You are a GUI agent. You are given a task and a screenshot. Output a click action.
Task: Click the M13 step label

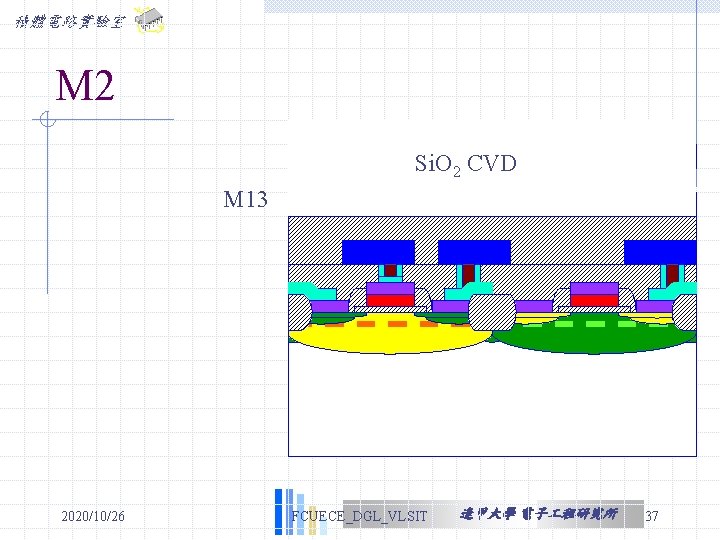click(x=245, y=199)
